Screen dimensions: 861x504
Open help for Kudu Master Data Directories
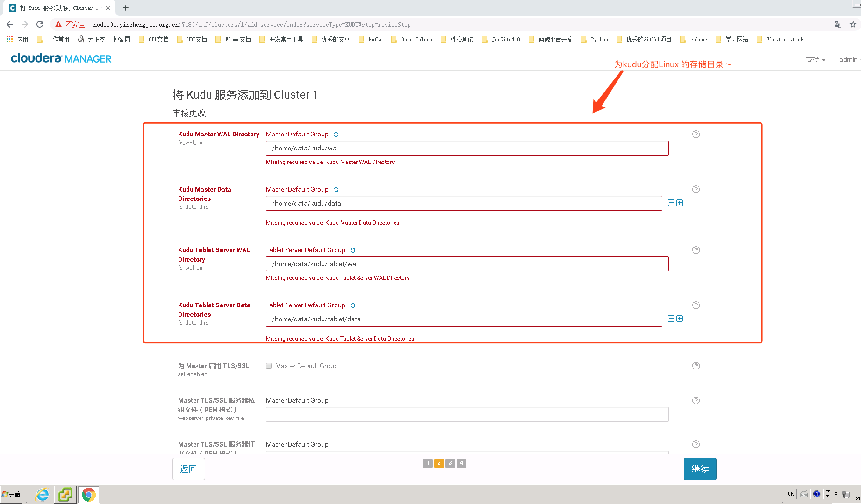696,189
